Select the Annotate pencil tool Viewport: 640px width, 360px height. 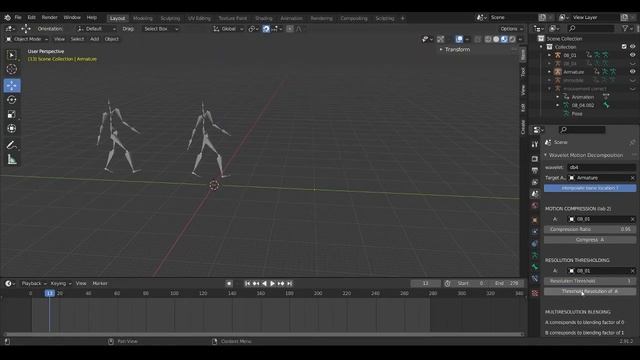12,145
